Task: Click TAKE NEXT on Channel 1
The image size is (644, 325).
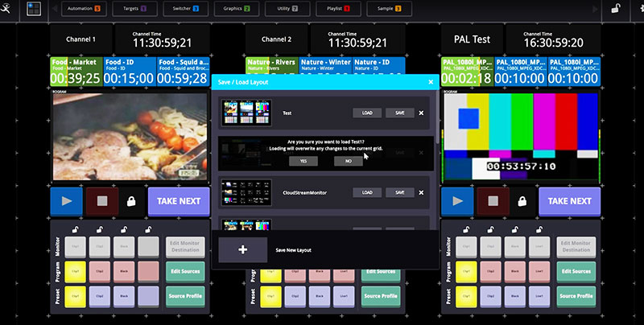Action: coord(179,201)
